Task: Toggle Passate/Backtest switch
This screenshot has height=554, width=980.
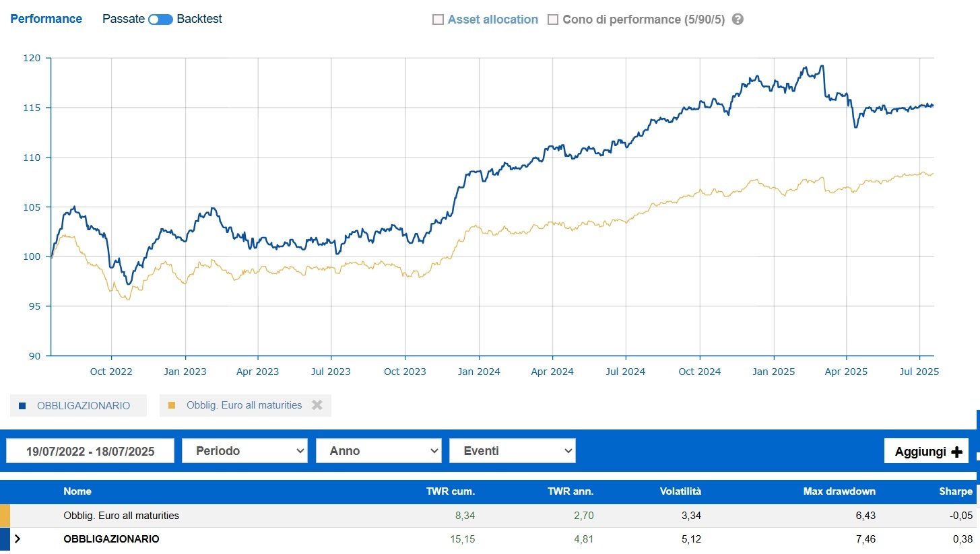Action: coord(160,20)
